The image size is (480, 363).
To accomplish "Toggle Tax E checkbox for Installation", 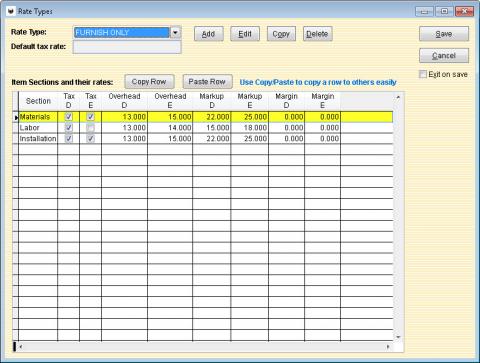I will pyautogui.click(x=90, y=138).
